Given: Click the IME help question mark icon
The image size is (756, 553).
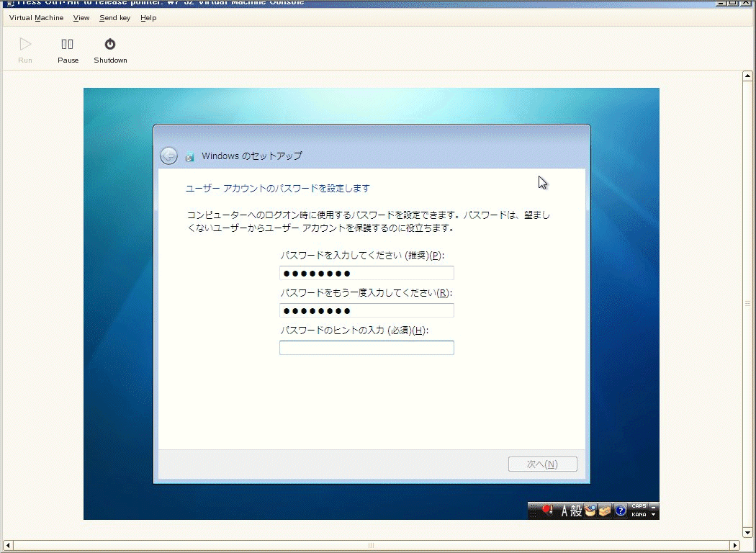Looking at the screenshot, I should point(621,510).
